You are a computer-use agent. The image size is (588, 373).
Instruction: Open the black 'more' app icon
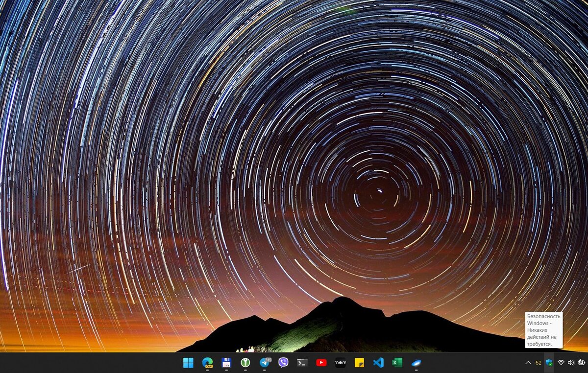pos(340,363)
